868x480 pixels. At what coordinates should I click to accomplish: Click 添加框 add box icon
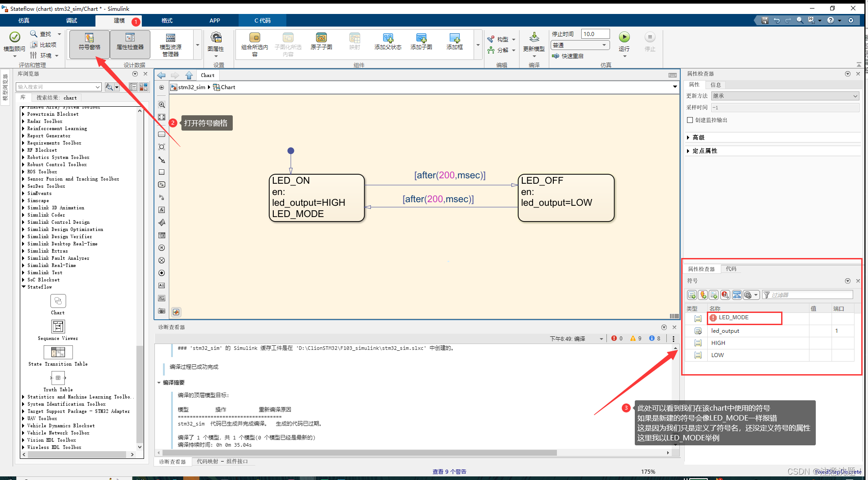[x=455, y=41]
